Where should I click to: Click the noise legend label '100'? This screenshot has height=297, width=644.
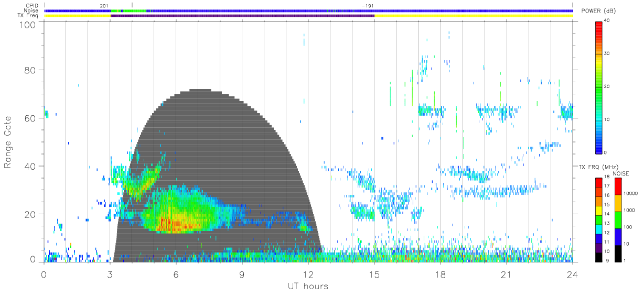[x=627, y=227]
